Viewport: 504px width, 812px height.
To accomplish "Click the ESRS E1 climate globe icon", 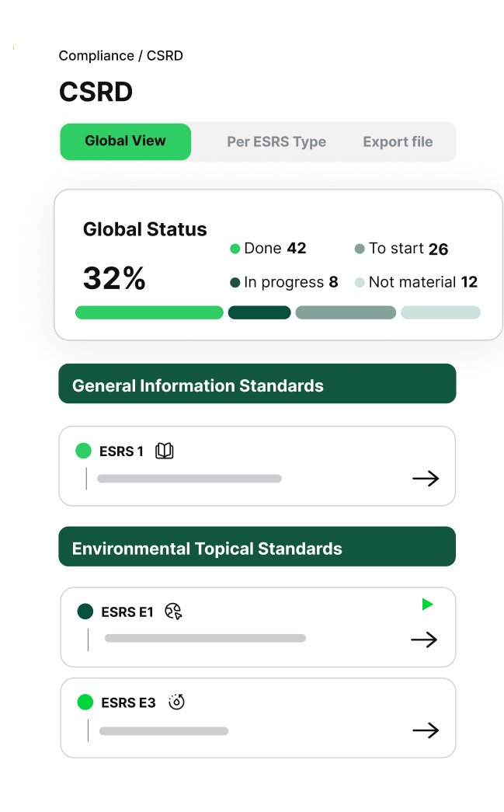I will 173,612.
